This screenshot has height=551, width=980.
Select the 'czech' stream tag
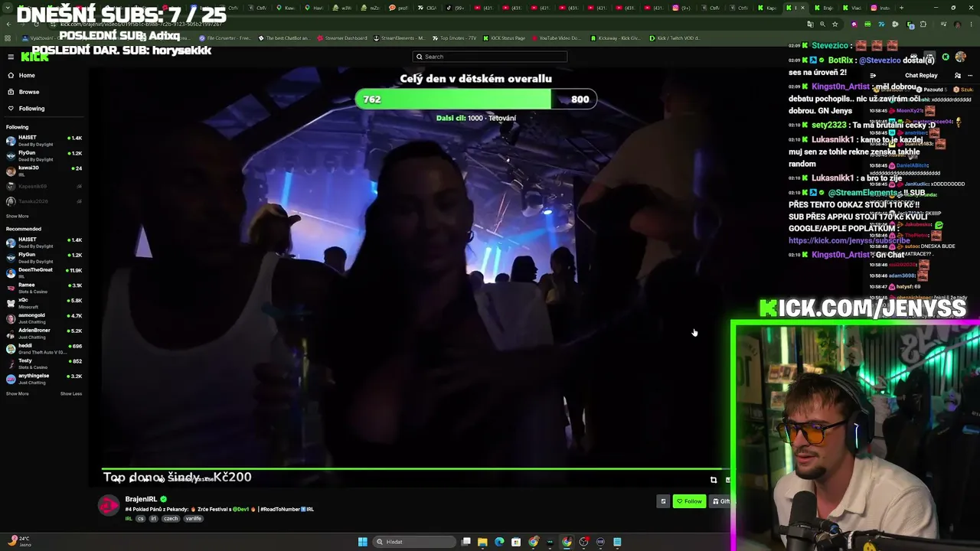pos(171,519)
